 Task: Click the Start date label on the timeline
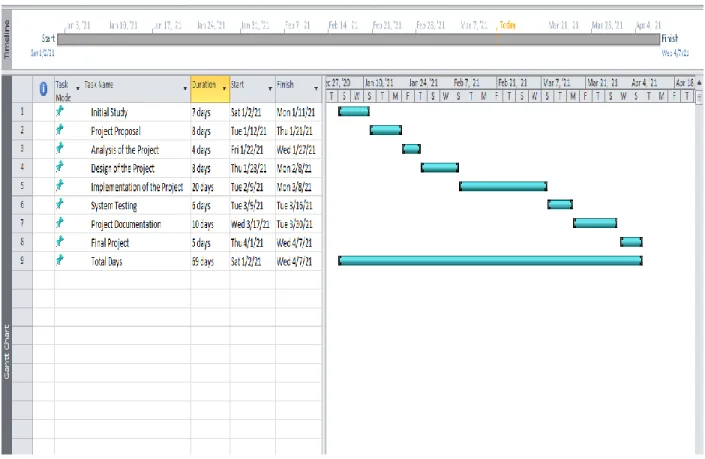pos(42,53)
